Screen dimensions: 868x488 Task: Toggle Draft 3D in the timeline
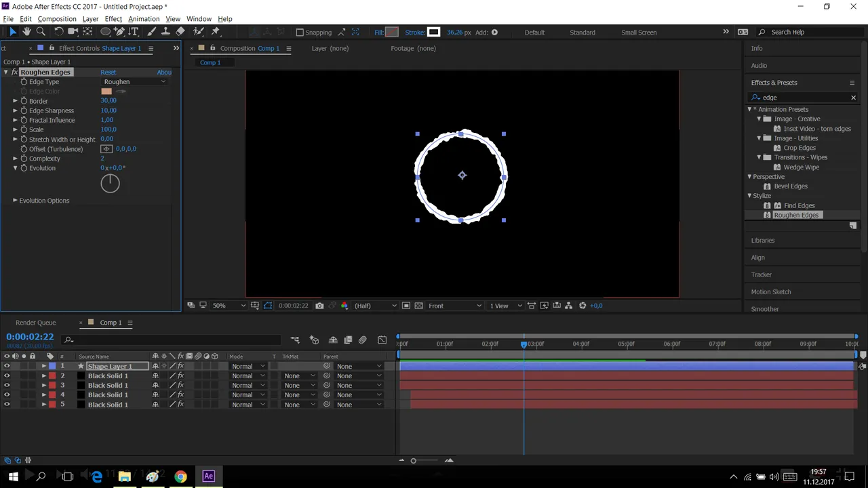pyautogui.click(x=314, y=340)
